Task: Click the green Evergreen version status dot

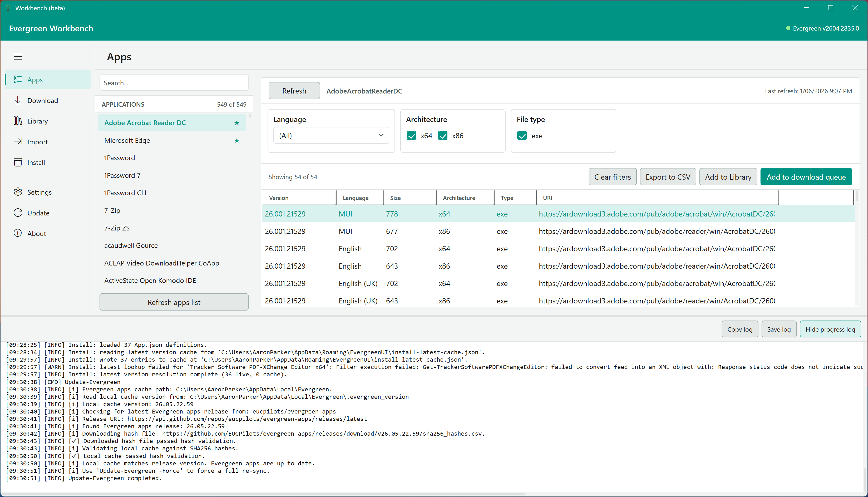Action: click(788, 28)
